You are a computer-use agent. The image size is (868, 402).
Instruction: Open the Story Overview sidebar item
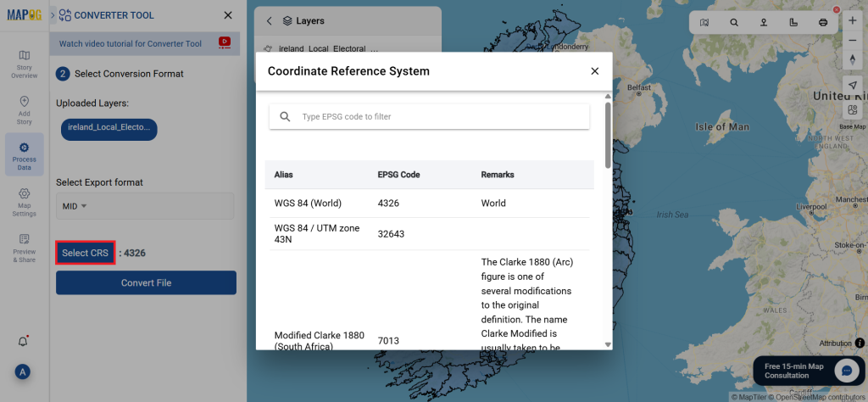tap(24, 64)
